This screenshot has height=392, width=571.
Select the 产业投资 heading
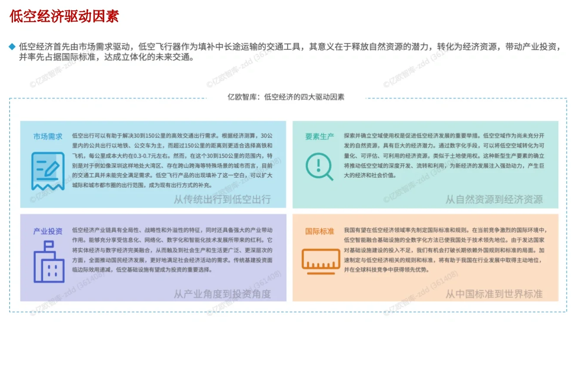click(x=48, y=231)
